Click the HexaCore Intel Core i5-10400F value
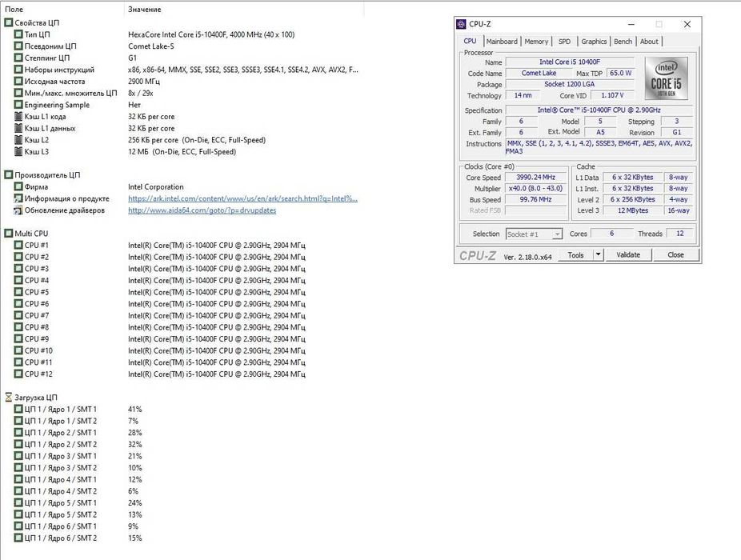This screenshot has height=560, width=741. pos(211,34)
